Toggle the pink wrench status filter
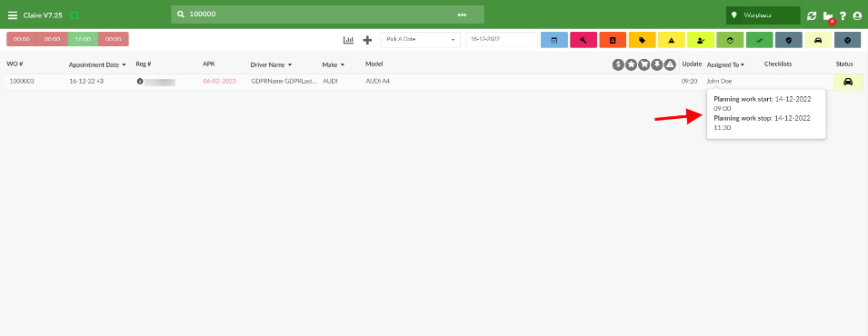 584,40
